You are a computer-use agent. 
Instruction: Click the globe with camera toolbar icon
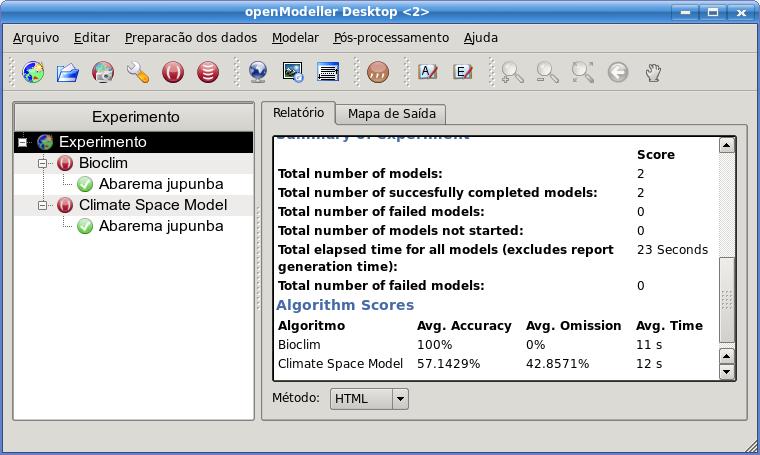[x=103, y=73]
